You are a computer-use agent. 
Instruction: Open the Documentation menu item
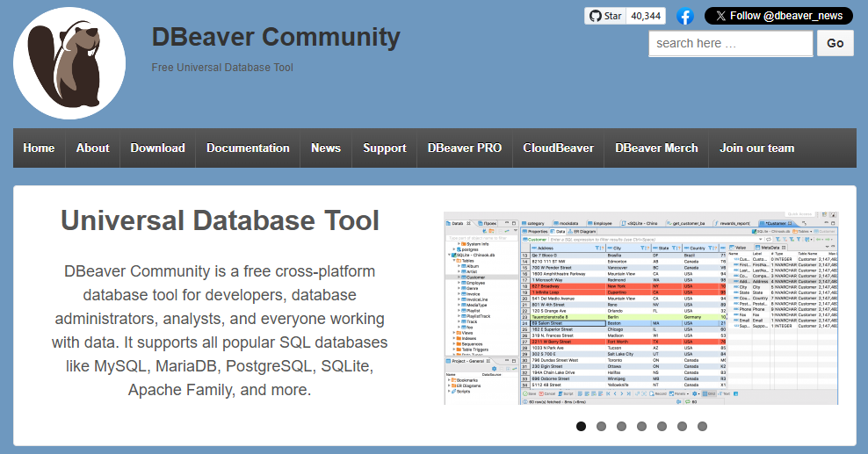[248, 148]
